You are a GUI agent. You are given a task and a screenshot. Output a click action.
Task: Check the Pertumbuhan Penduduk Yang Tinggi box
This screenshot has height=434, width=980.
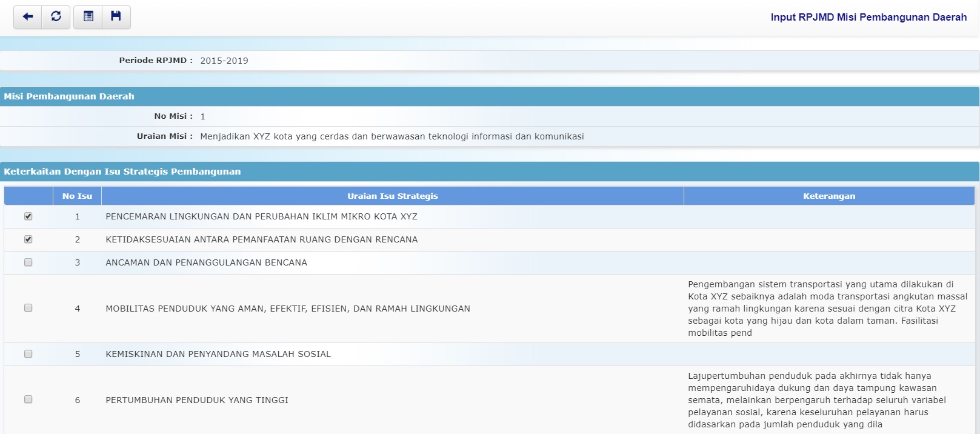tap(28, 399)
